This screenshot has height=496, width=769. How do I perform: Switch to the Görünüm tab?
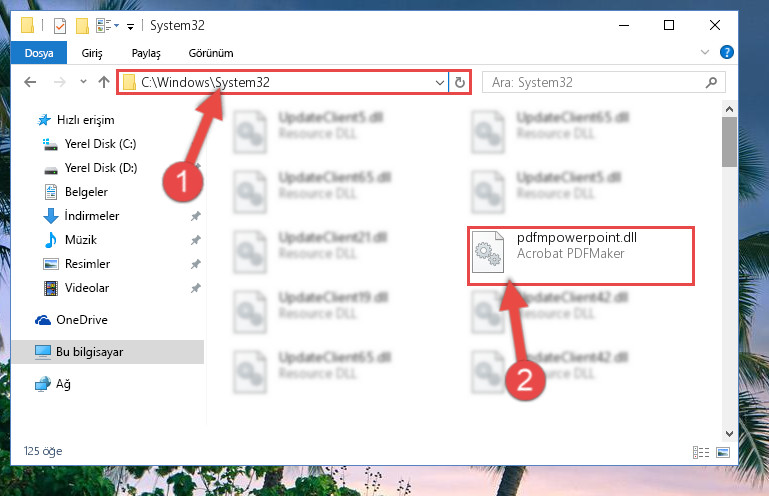pyautogui.click(x=211, y=53)
